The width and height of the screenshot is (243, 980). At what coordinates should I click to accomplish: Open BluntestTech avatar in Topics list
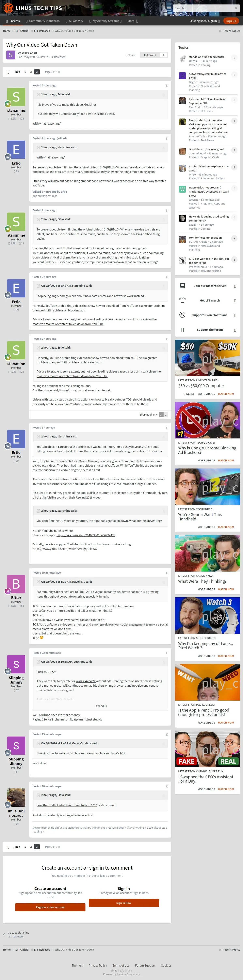pos(182,122)
